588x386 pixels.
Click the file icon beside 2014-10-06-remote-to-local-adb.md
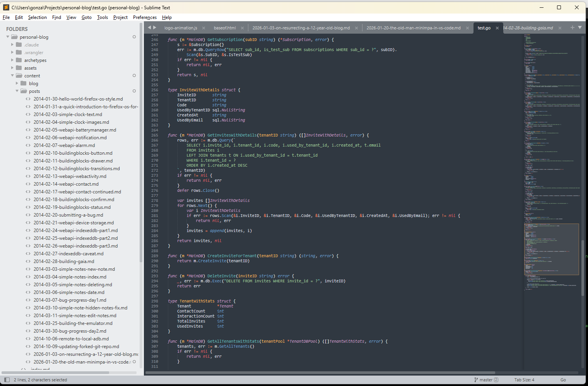[27, 338]
